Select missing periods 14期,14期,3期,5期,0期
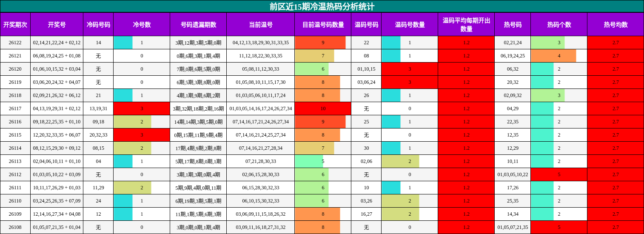Viewport: 644px width, 234px height. tap(198, 122)
